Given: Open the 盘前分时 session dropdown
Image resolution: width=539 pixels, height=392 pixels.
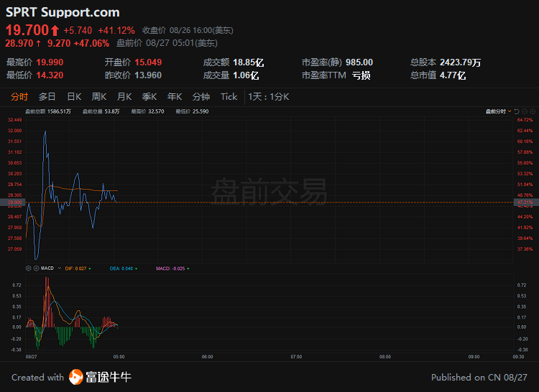Looking at the screenshot, I should [498, 111].
